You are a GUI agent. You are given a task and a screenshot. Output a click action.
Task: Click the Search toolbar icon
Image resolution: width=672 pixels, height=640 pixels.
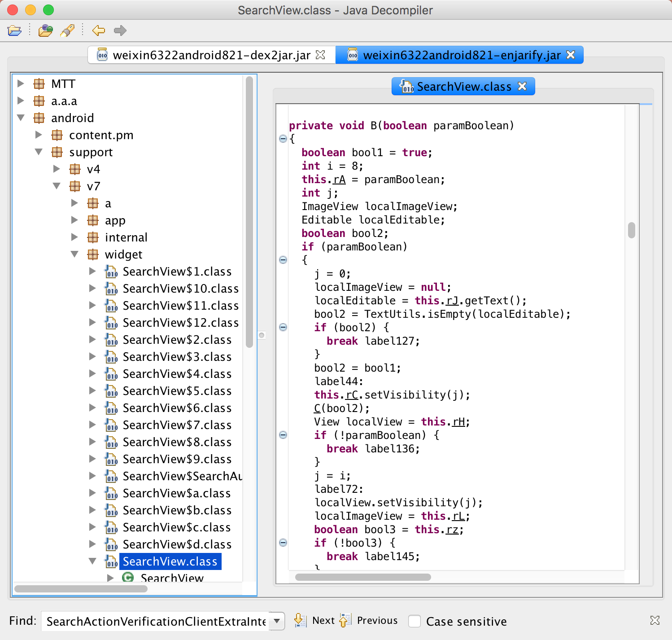point(67,31)
